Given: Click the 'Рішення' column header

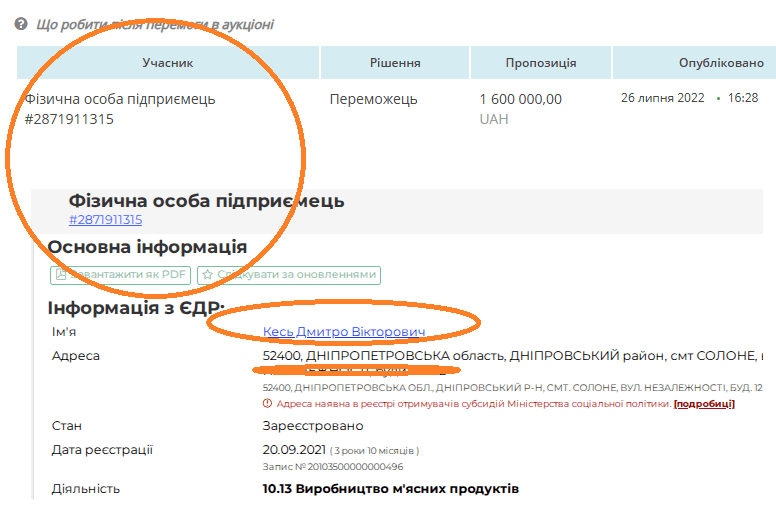Looking at the screenshot, I should 395,63.
